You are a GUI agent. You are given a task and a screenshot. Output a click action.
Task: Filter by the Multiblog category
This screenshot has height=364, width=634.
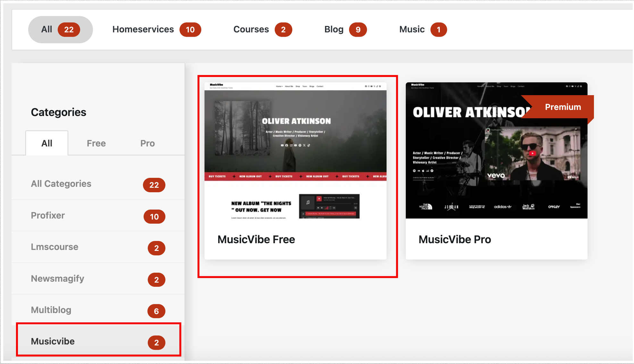[x=98, y=310]
